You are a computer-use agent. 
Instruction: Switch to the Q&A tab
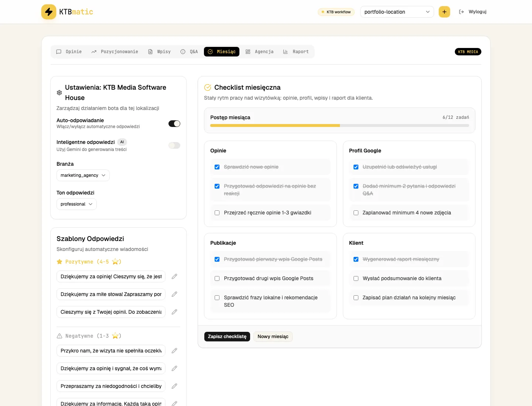[189, 52]
